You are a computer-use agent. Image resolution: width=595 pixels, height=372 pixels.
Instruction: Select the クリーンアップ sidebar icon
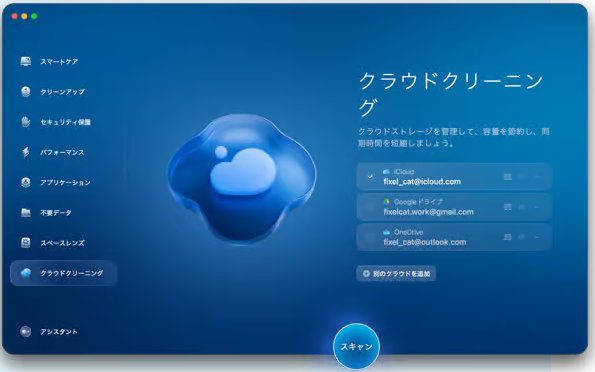[x=26, y=91]
